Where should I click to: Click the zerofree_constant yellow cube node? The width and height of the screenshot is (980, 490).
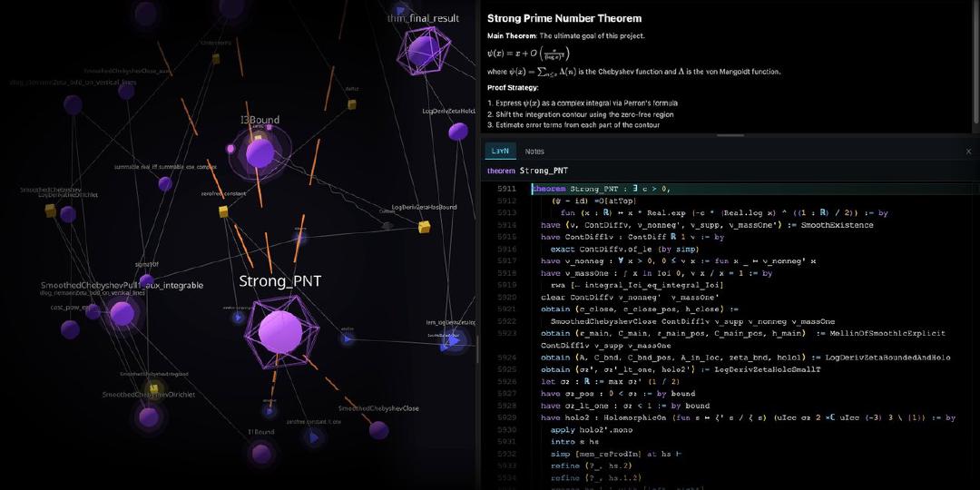point(223,211)
